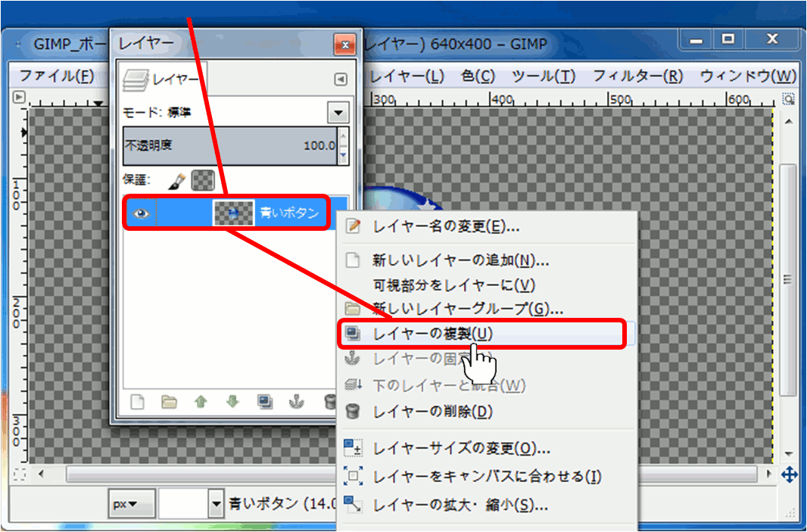The height and width of the screenshot is (532, 807).
Task: Click the new layer icon in Layers panel bottom
Action: tap(137, 402)
